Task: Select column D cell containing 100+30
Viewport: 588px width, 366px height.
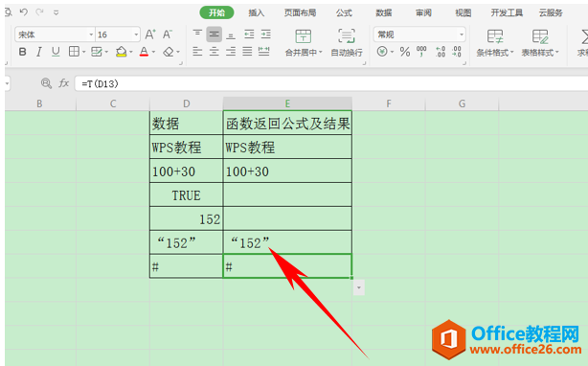Action: [x=187, y=171]
